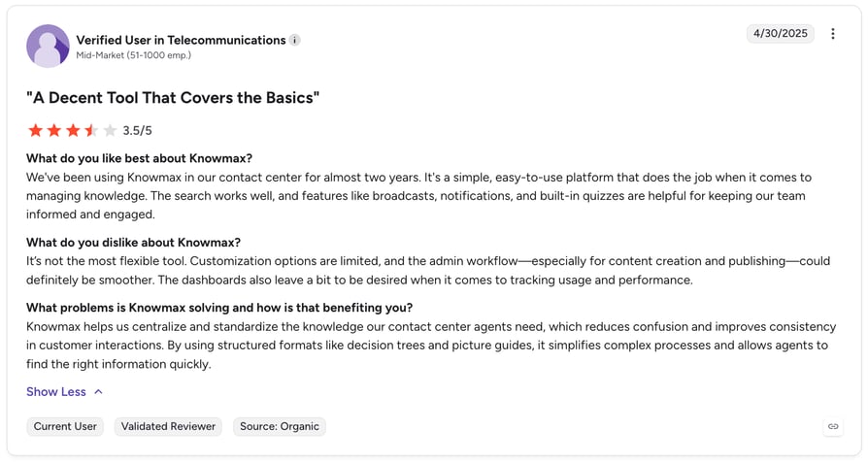Viewport: 868px width, 463px height.
Task: Click the half-filled fourth rating star
Action: (x=91, y=130)
